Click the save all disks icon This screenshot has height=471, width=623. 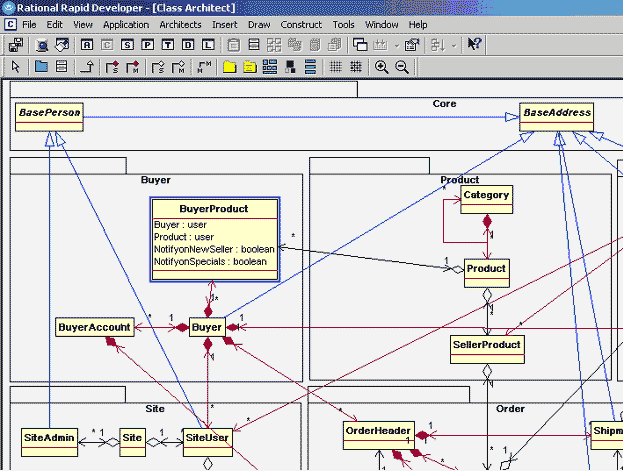tap(16, 44)
